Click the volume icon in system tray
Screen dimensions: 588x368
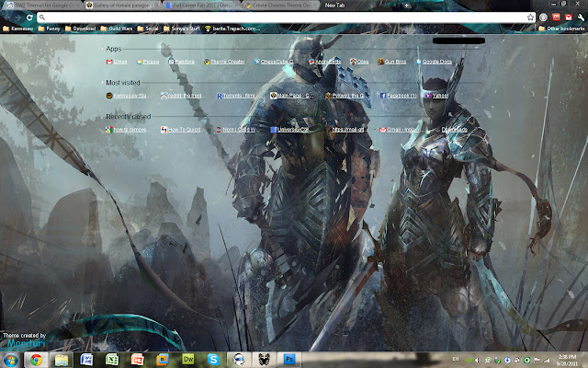pyautogui.click(x=478, y=360)
